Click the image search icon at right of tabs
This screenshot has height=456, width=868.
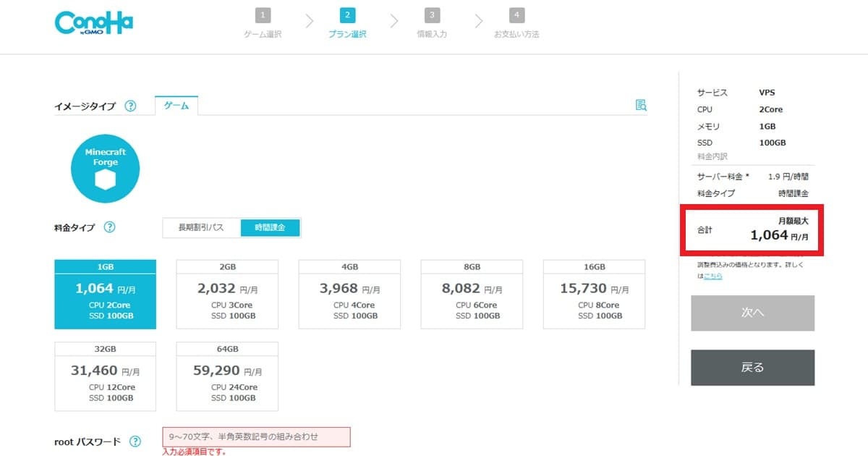click(x=641, y=105)
